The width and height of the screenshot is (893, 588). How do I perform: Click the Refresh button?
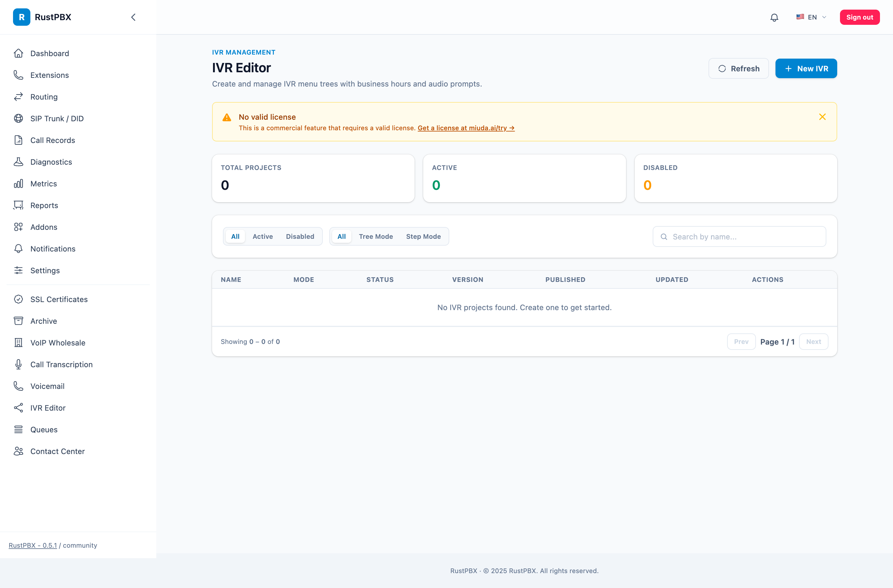point(738,69)
